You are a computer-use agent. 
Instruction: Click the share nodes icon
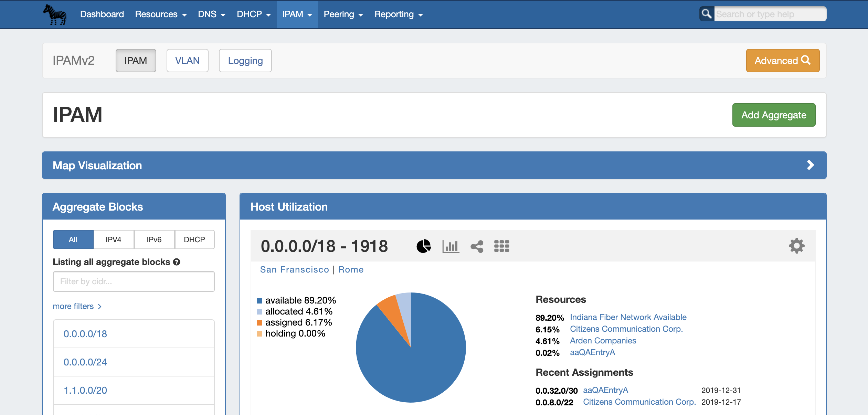477,246
